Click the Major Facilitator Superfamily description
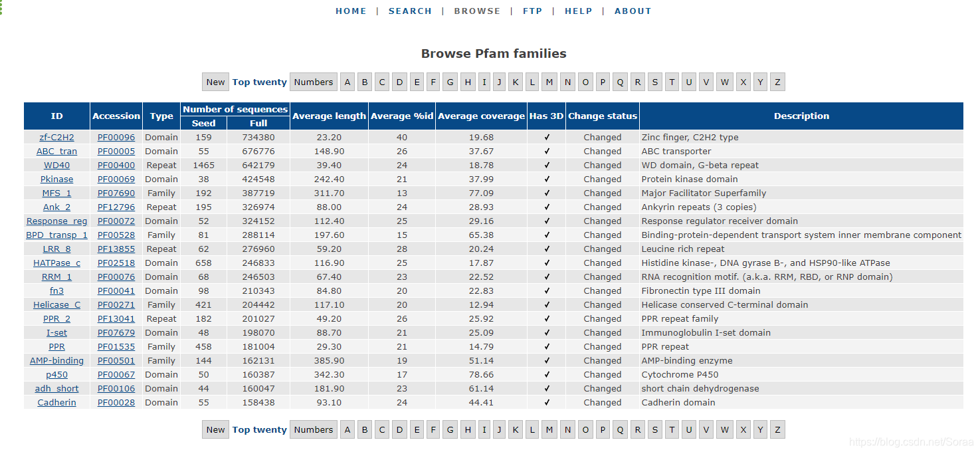980x454 pixels. tap(704, 193)
